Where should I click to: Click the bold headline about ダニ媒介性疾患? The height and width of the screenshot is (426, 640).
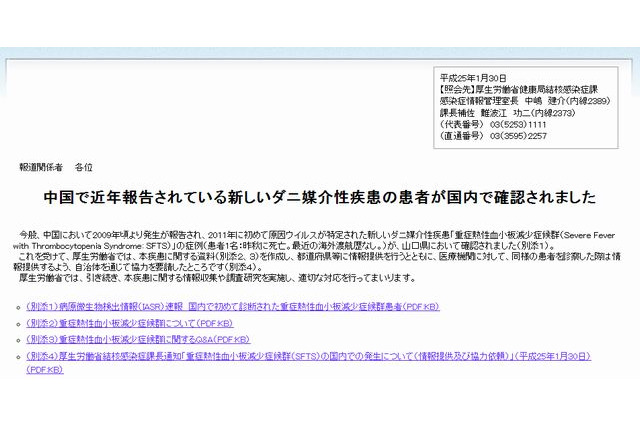click(319, 197)
